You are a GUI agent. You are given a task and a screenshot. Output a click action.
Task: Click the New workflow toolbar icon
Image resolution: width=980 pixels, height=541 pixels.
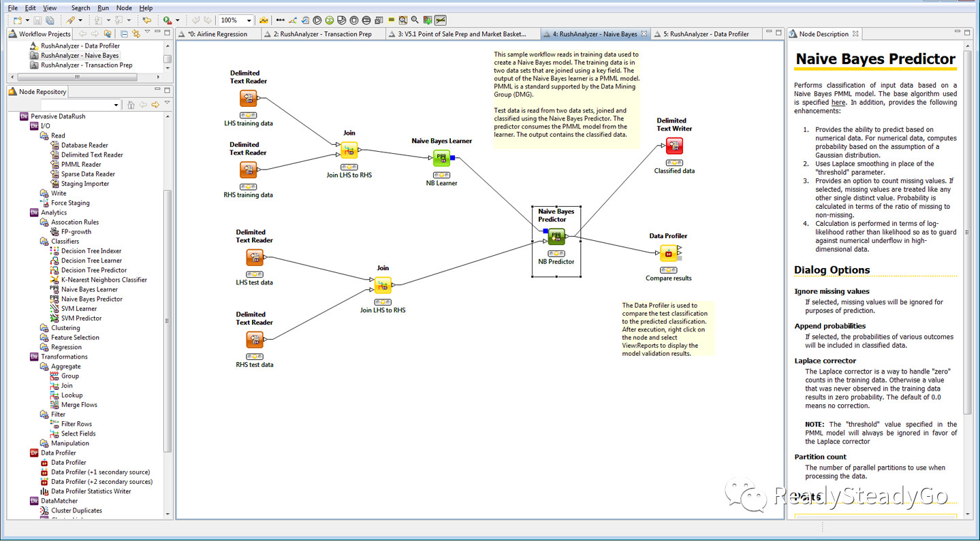pos(17,20)
